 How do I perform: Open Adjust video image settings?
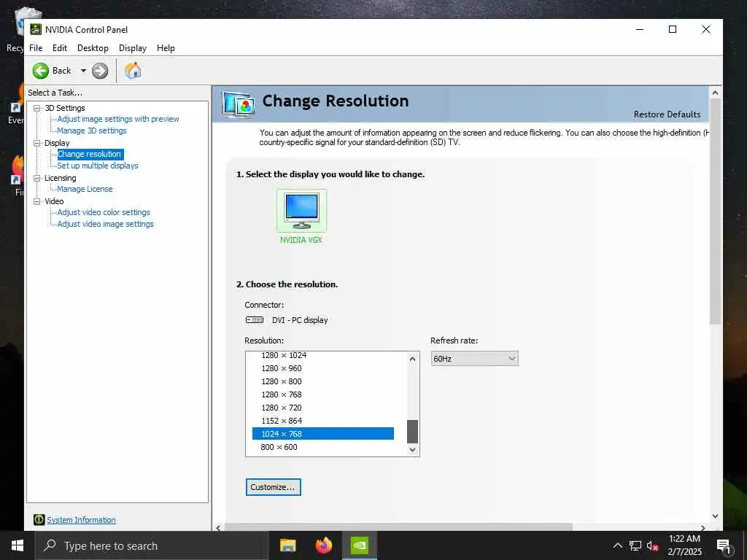tap(105, 224)
